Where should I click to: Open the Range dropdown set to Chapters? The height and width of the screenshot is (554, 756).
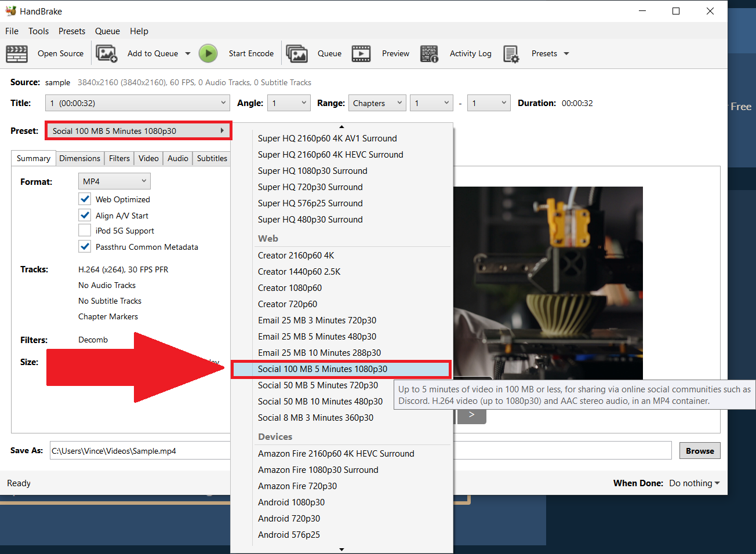coord(377,103)
